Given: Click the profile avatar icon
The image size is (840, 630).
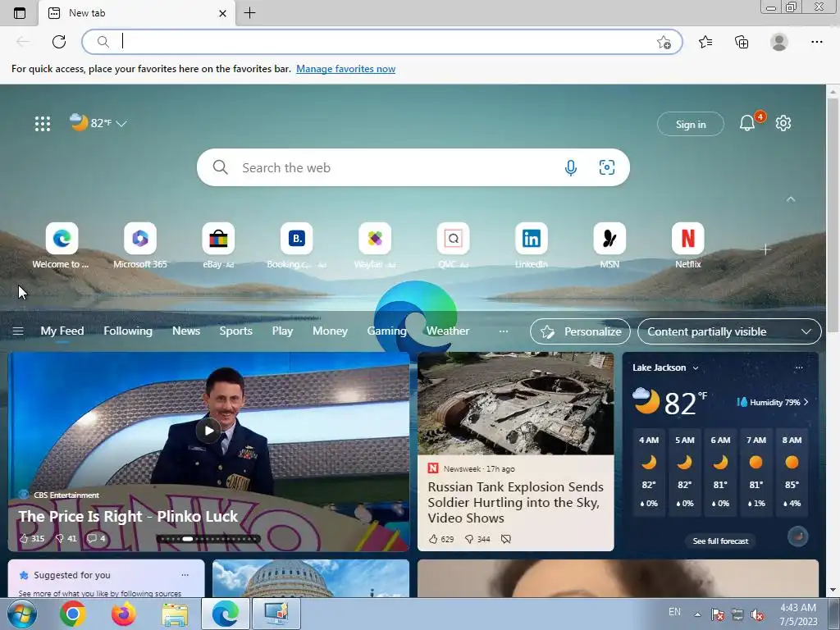Looking at the screenshot, I should tap(779, 42).
